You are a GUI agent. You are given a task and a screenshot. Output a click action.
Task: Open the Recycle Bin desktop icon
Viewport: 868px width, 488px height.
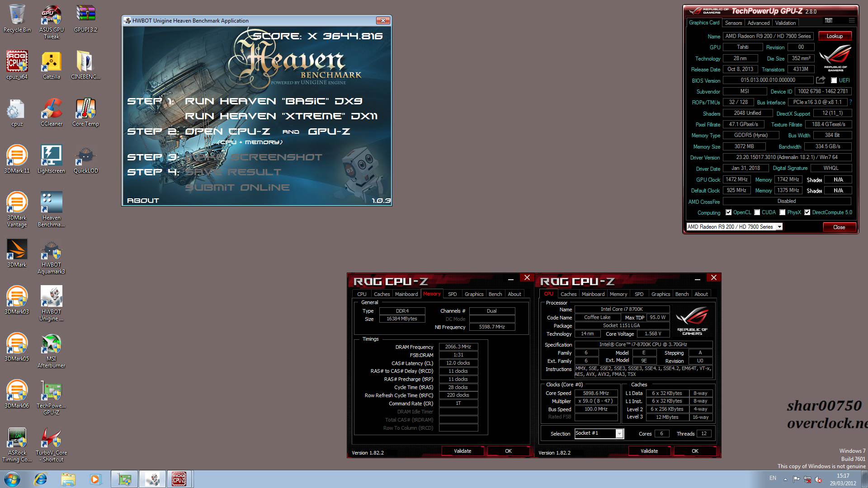17,19
